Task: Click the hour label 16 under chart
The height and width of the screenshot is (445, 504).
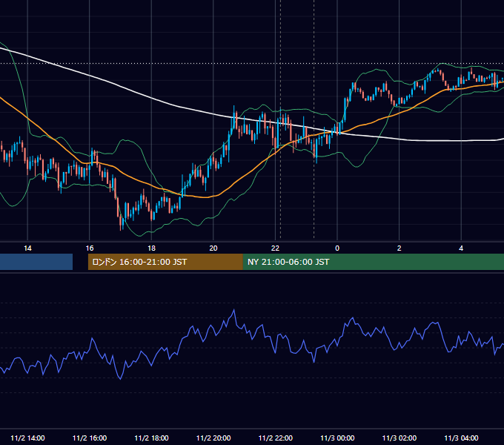Action: 90,248
